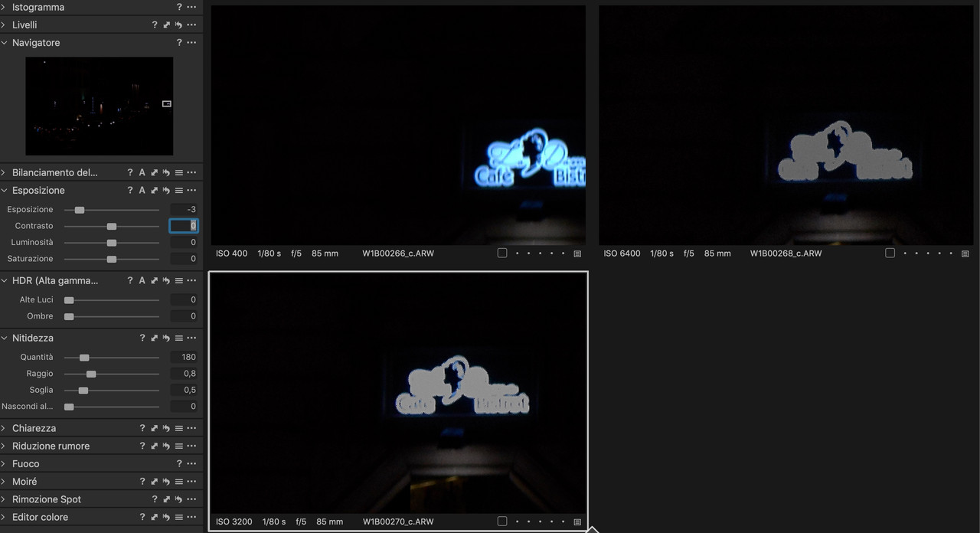The image size is (980, 533).
Task: Click the Raggio slider handle
Action: click(91, 374)
